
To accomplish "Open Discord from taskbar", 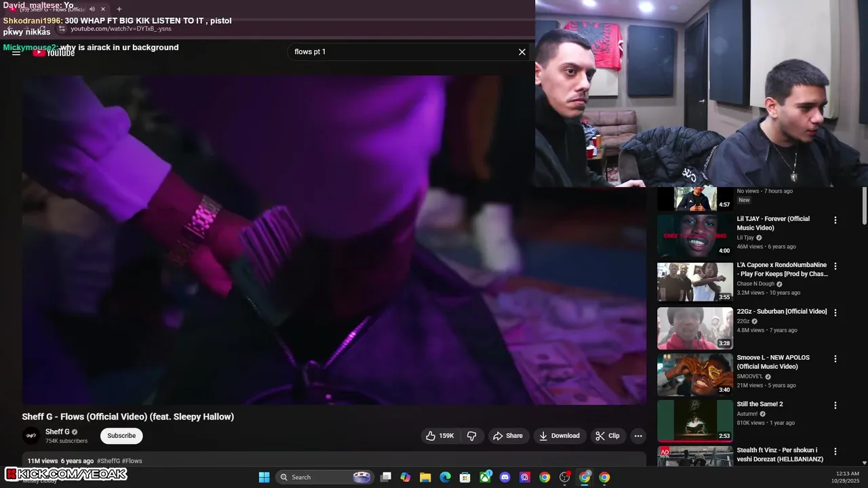I will tap(505, 477).
